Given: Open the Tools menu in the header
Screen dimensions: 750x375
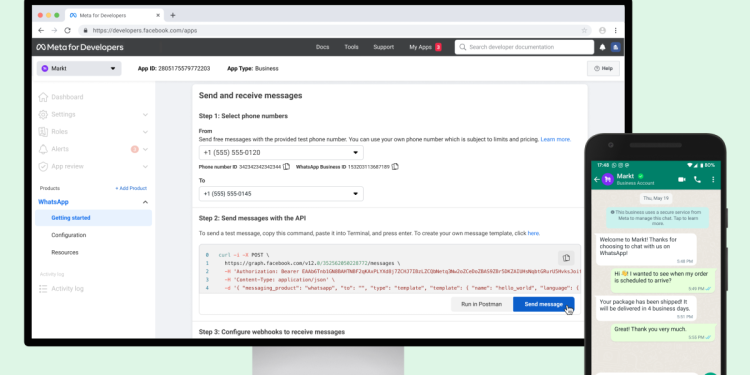Looking at the screenshot, I should (351, 47).
